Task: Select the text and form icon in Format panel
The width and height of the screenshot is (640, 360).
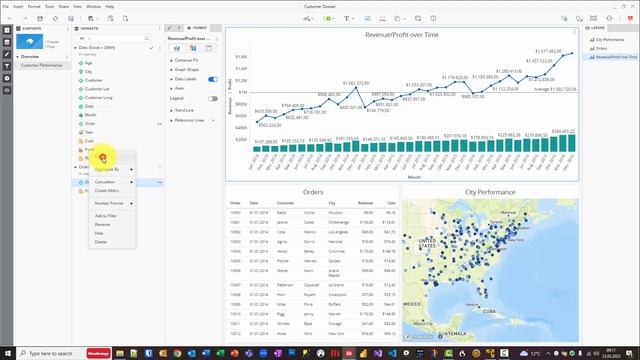Action: [x=193, y=48]
